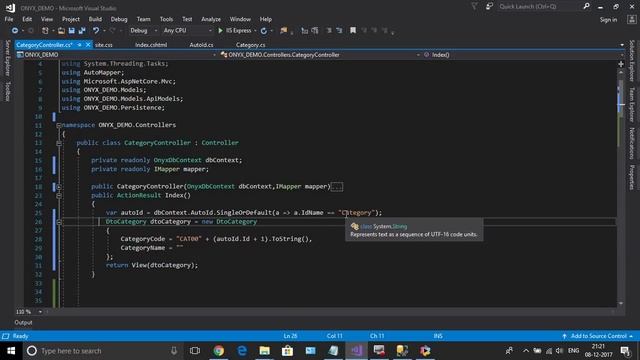
Task: Click the Find in Files toolbar icon
Action: 283,31
